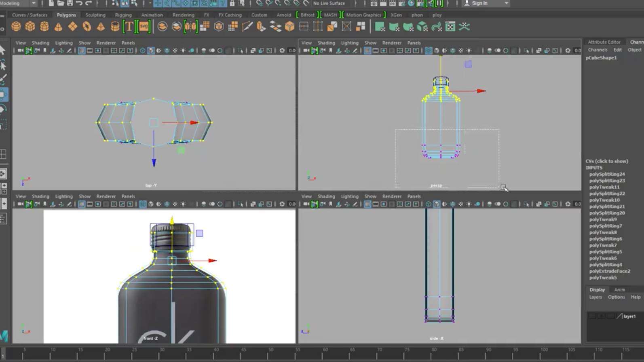This screenshot has width=644, height=362.
Task: Create a polygon cone from the shelf
Action: coord(58,27)
